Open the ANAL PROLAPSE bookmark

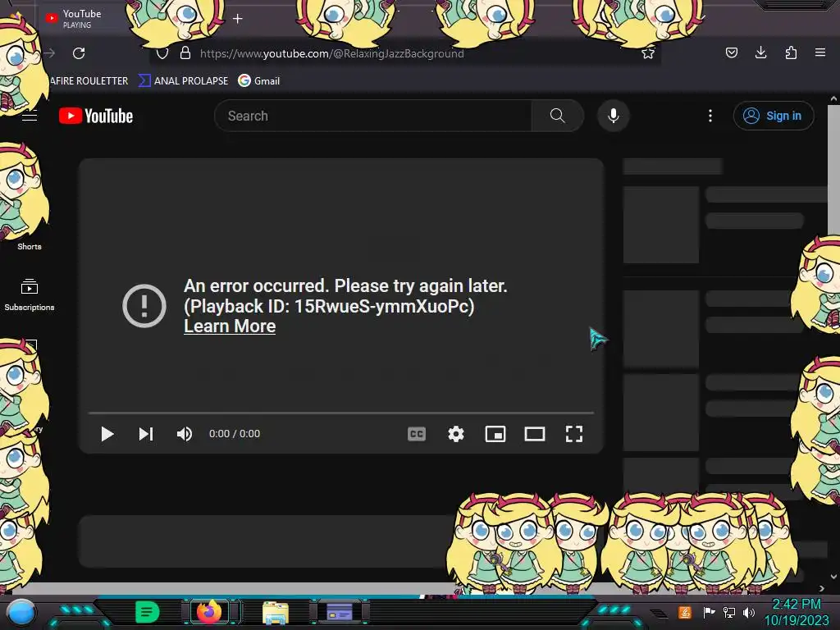pyautogui.click(x=183, y=81)
